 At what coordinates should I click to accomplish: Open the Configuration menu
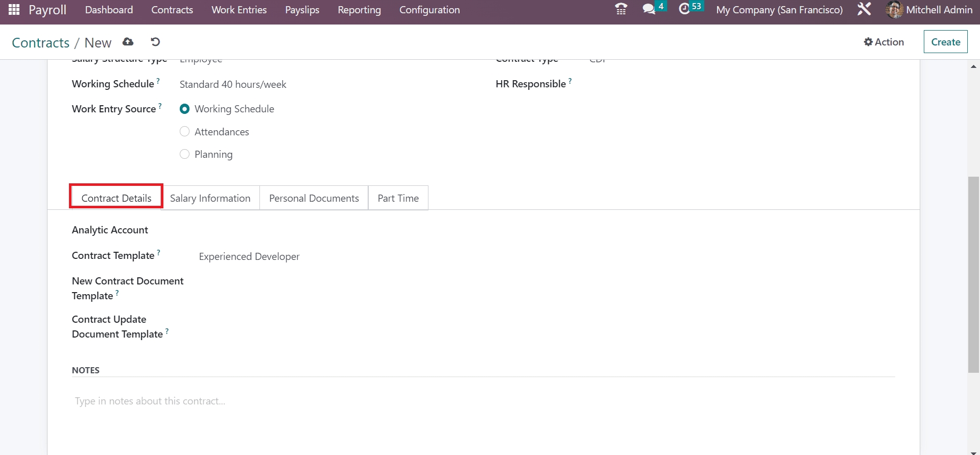click(x=429, y=10)
